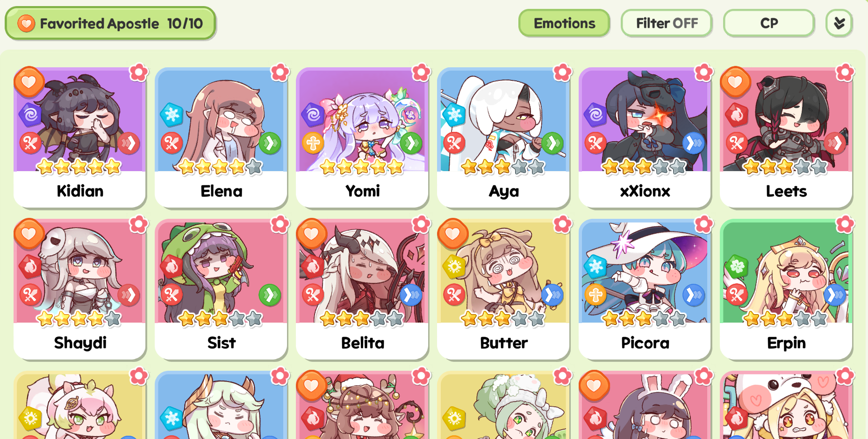Expand the sort order with the double-chevron button
Image resolution: width=868 pixels, height=439 pixels.
[839, 23]
